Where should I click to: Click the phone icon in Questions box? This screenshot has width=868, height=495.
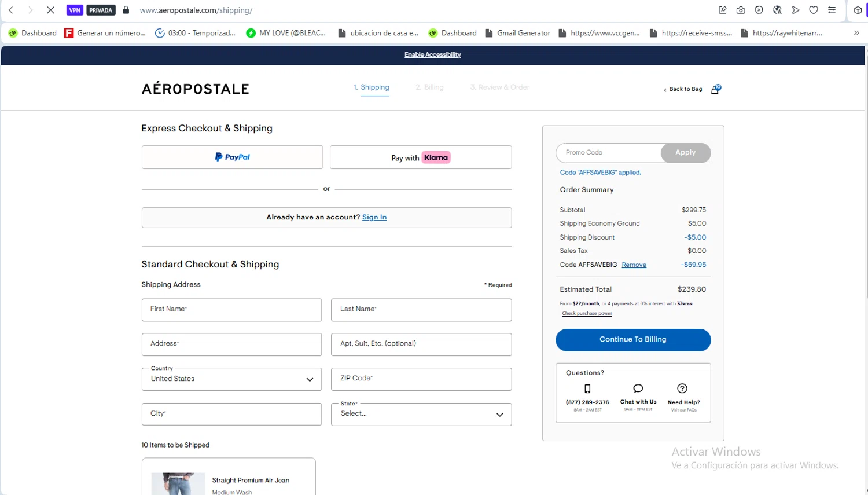(x=587, y=388)
